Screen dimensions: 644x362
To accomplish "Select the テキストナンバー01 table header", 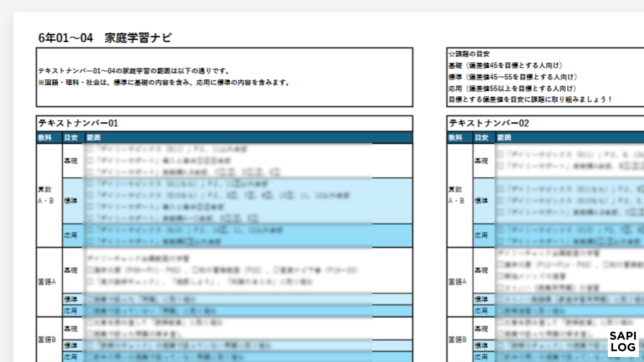I will (78, 123).
